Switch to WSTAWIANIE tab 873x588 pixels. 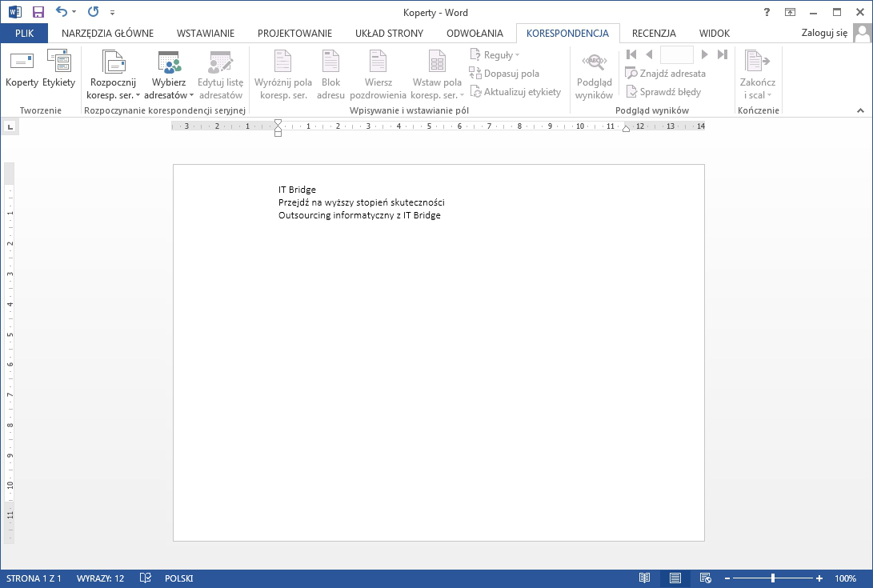tap(206, 34)
